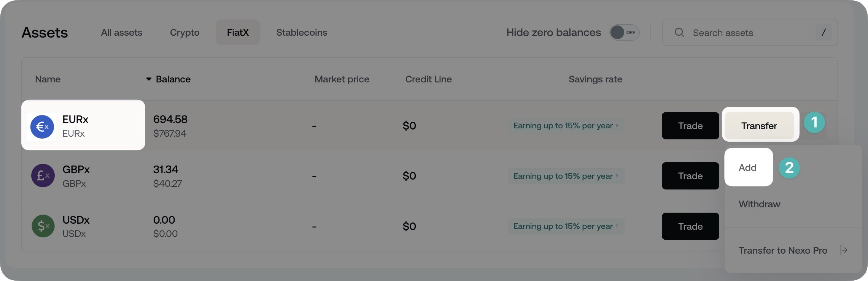Click the arrow icon next to Transfer to Nexo Pro
The width and height of the screenshot is (868, 281).
[844, 250]
